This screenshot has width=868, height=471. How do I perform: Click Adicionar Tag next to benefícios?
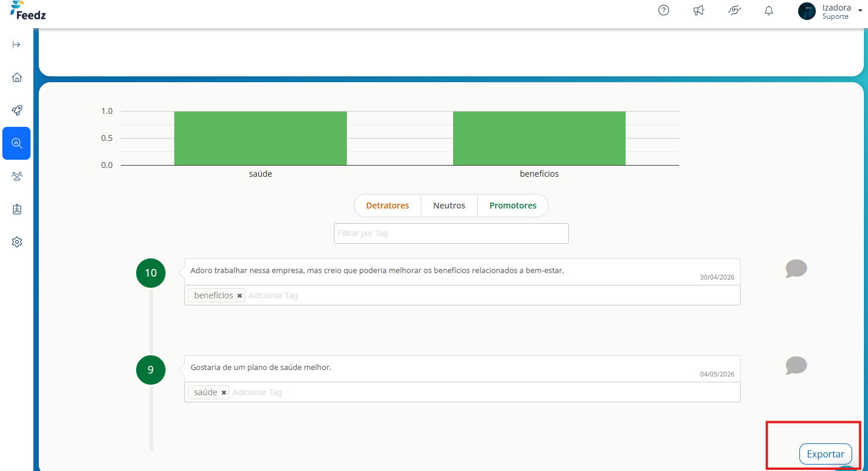tap(273, 295)
